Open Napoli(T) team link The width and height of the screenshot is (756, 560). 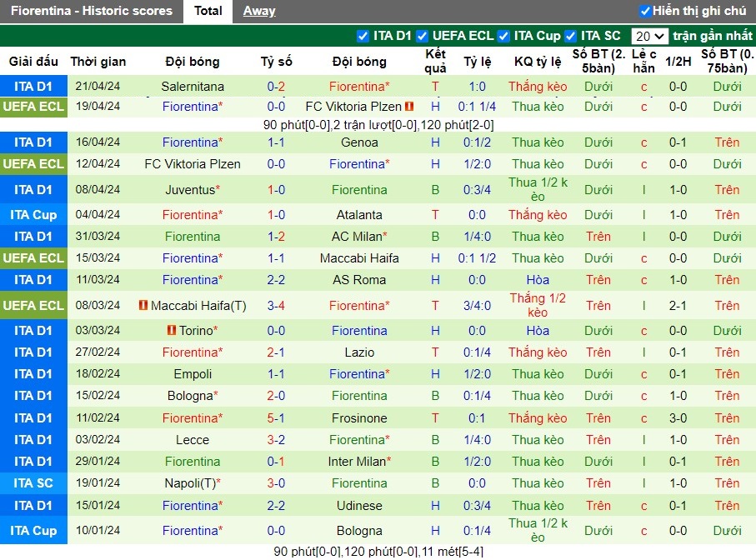[190, 482]
